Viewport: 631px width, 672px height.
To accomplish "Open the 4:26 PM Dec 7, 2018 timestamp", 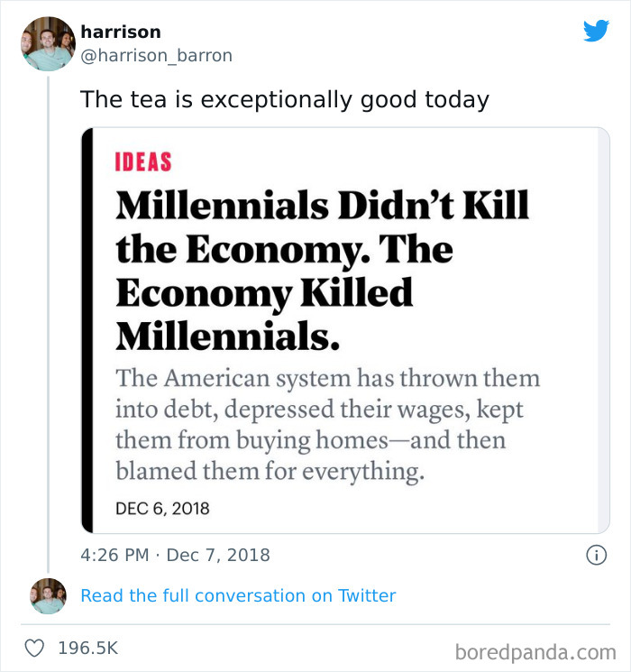I will [175, 555].
